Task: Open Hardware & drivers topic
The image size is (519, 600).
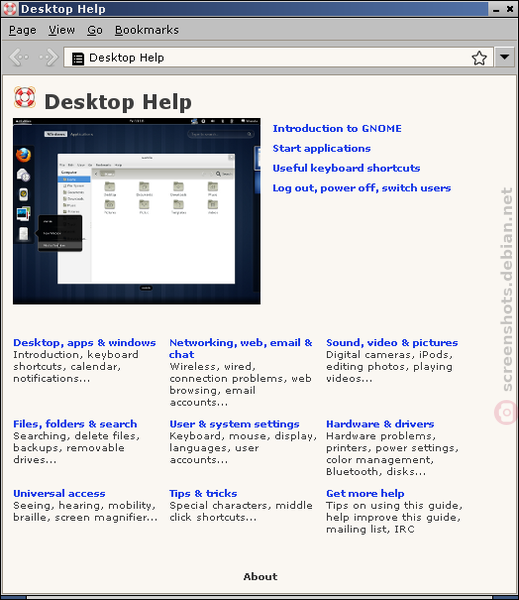Action: click(x=380, y=424)
